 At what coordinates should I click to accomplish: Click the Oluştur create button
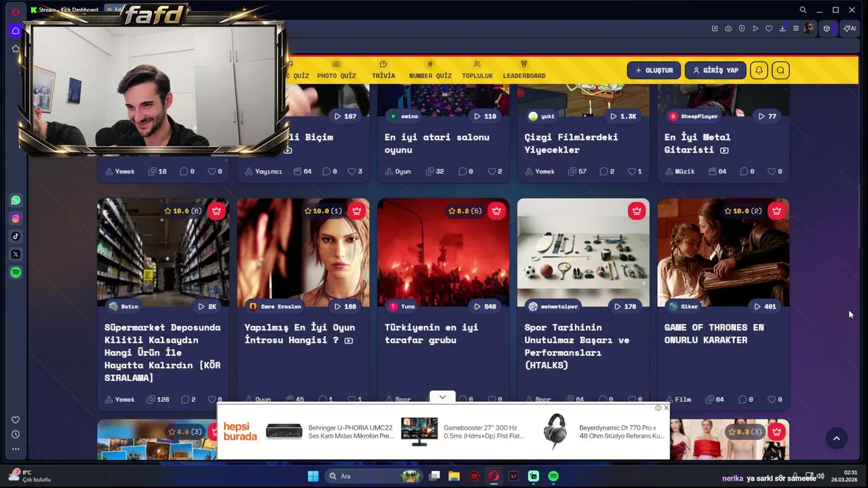[654, 70]
